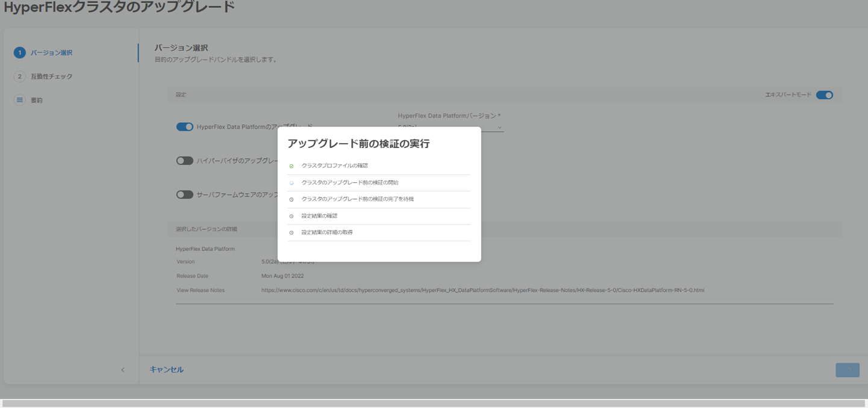Click green check icon for クラスタプロファイルの確認
Viewport: 868px width, 408px height.
coord(292,166)
